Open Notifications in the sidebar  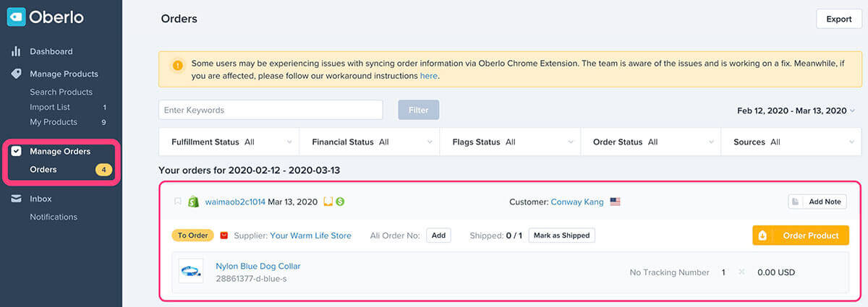click(54, 217)
